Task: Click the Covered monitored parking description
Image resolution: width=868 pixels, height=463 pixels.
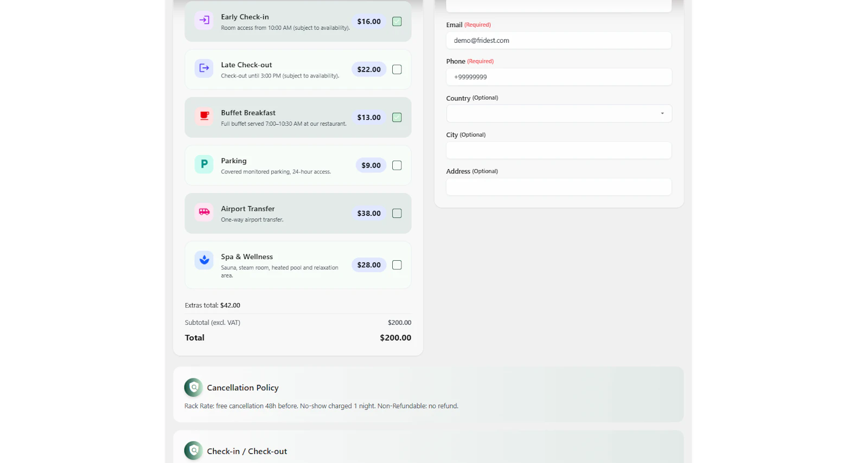Action: tap(276, 172)
